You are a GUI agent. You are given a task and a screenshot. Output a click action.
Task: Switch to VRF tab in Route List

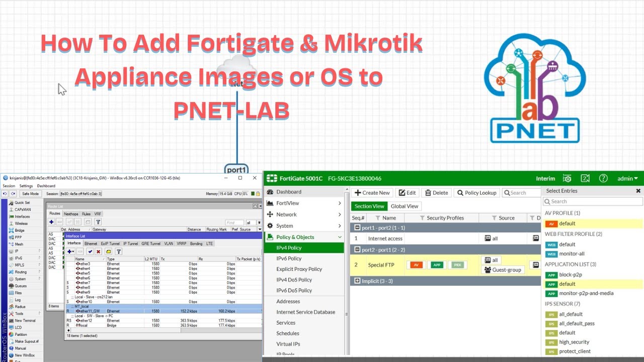pyautogui.click(x=98, y=214)
